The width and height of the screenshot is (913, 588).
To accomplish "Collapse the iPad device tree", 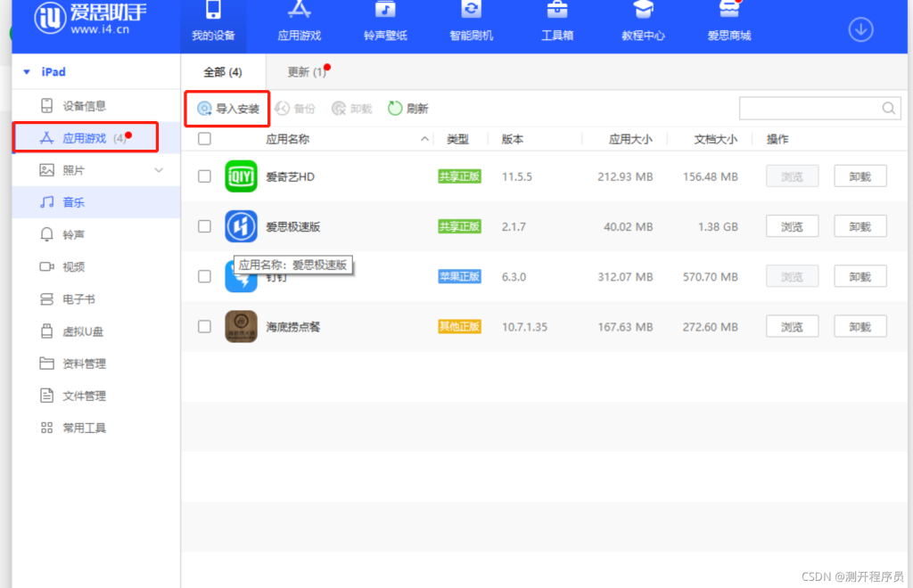I will pos(26,72).
